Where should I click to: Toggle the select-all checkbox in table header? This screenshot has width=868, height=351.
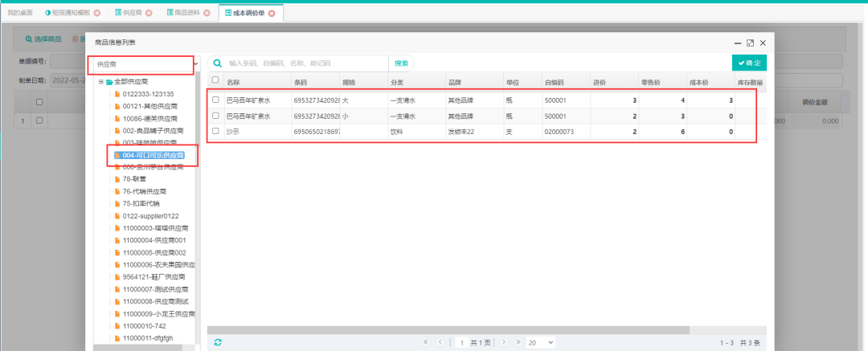coord(215,80)
